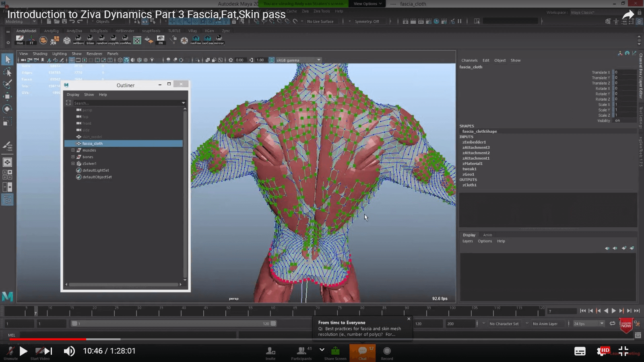The image size is (644, 362).
Task: Click the mirror shelf icon
Action: coord(219,40)
